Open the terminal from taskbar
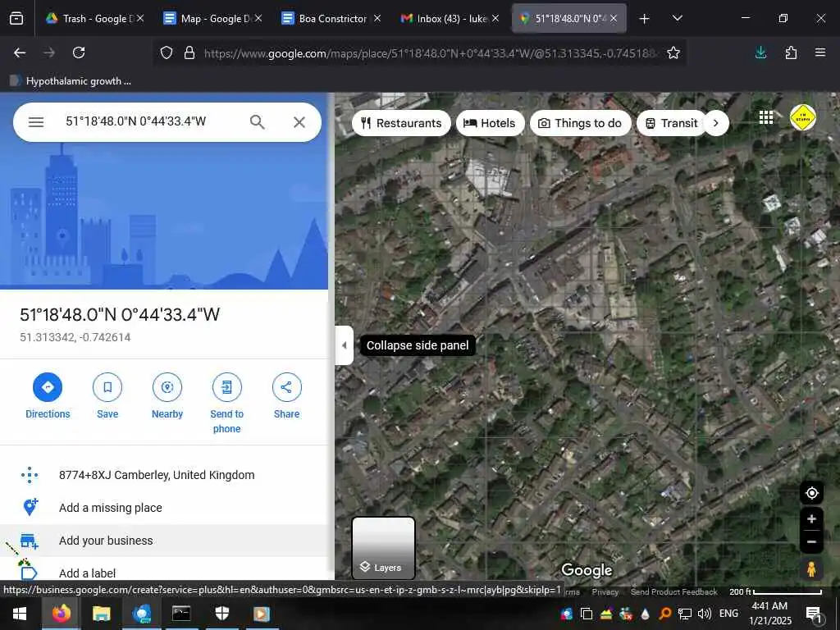 pos(181,614)
